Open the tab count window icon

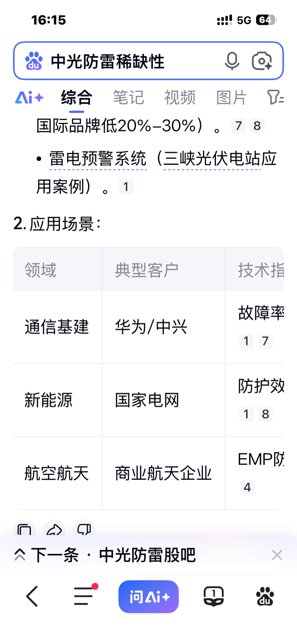213,596
